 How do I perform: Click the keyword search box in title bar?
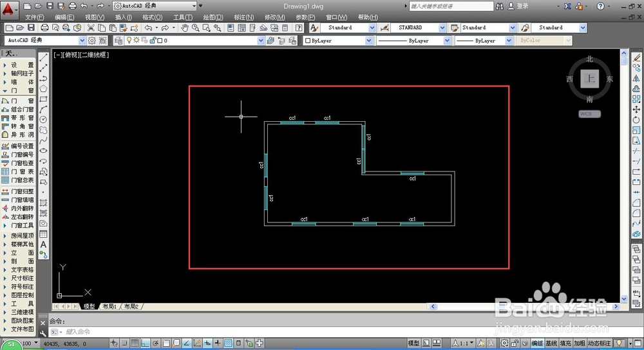(x=451, y=6)
